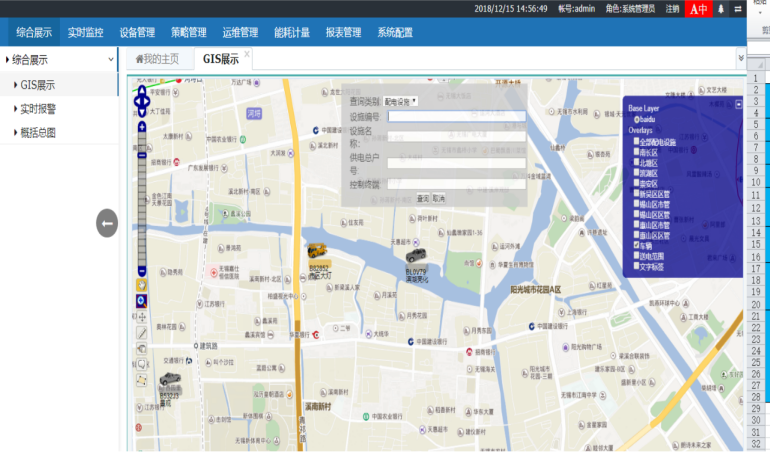Screen dimensions: 770x455
Task: Enable the 新吴区区管 overlay checkbox
Action: point(636,193)
